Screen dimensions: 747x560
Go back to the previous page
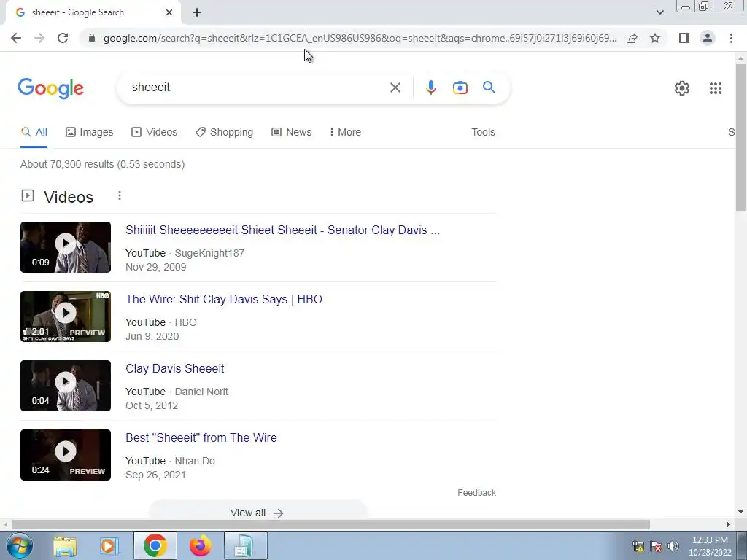pos(16,38)
